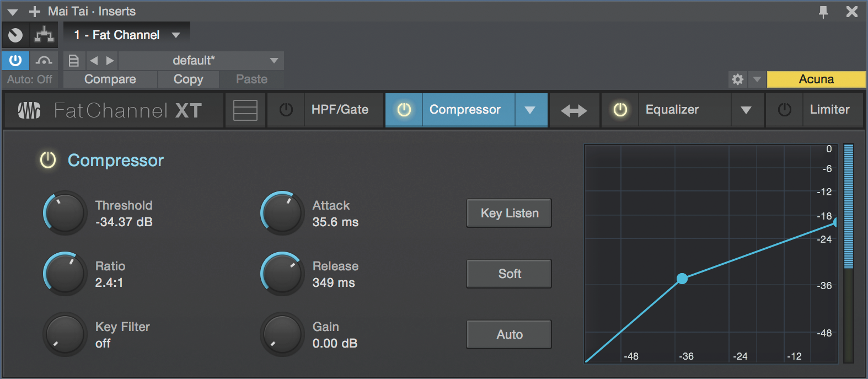This screenshot has width=868, height=379.
Task: Click the Paste button
Action: coord(251,79)
